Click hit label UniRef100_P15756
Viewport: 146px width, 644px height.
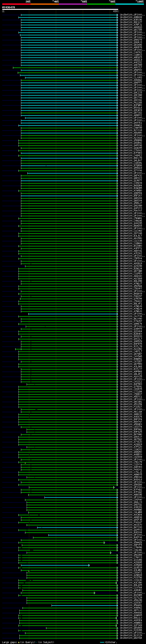click(x=131, y=578)
